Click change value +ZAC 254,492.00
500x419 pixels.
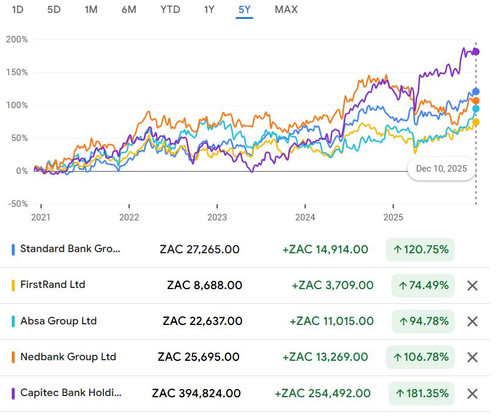[323, 394]
